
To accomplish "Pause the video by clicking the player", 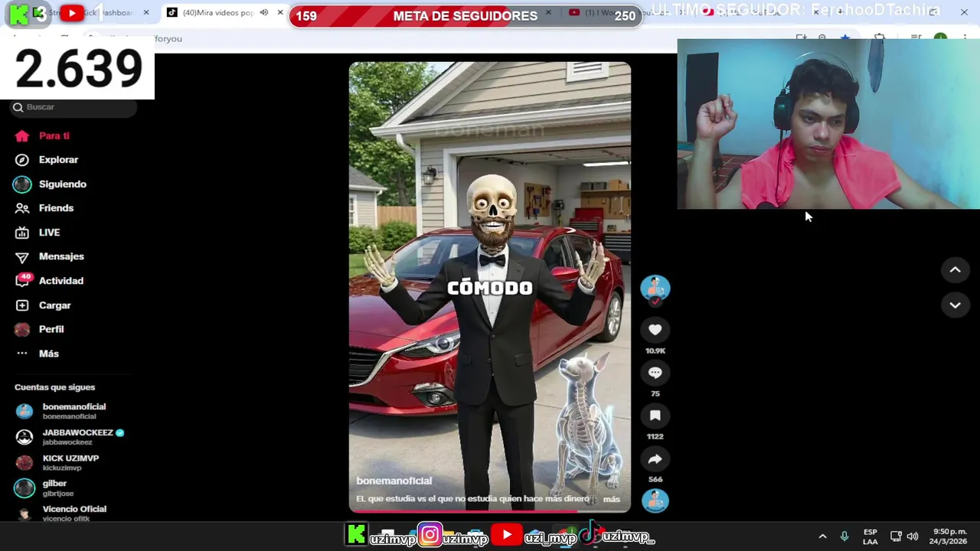I will pos(490,287).
